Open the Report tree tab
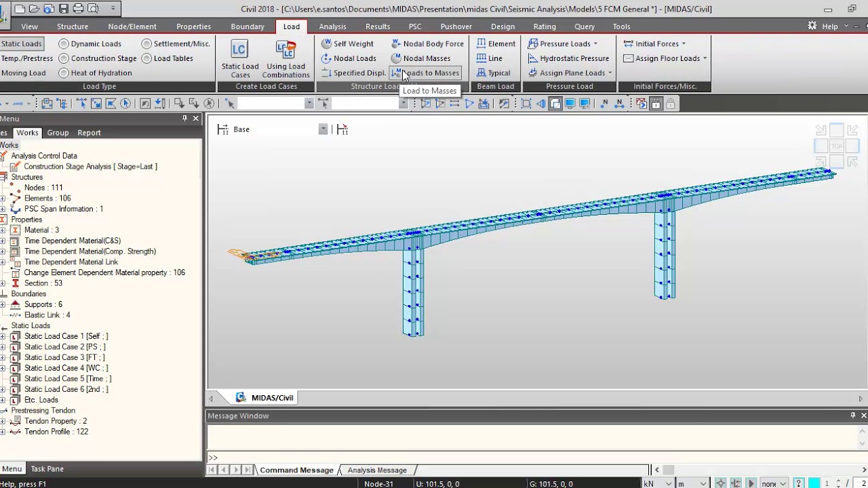868x488 pixels. tap(89, 133)
